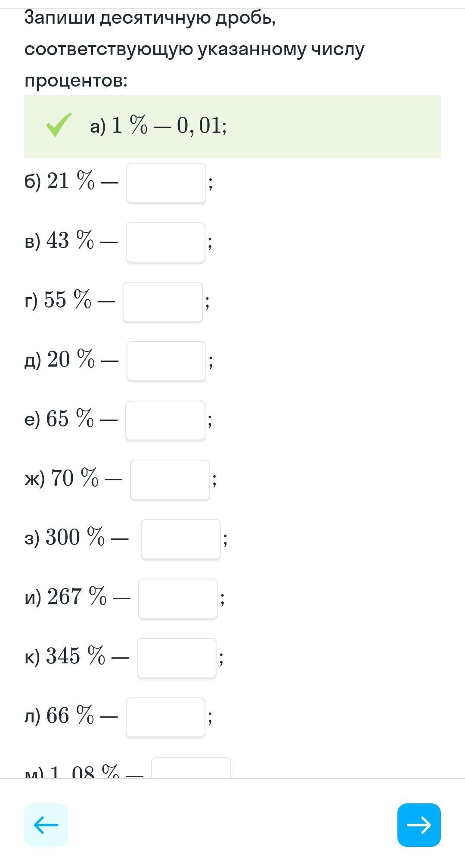This screenshot has width=465, height=868.
Task: Select the answer field for 20 %
Action: coord(166,361)
